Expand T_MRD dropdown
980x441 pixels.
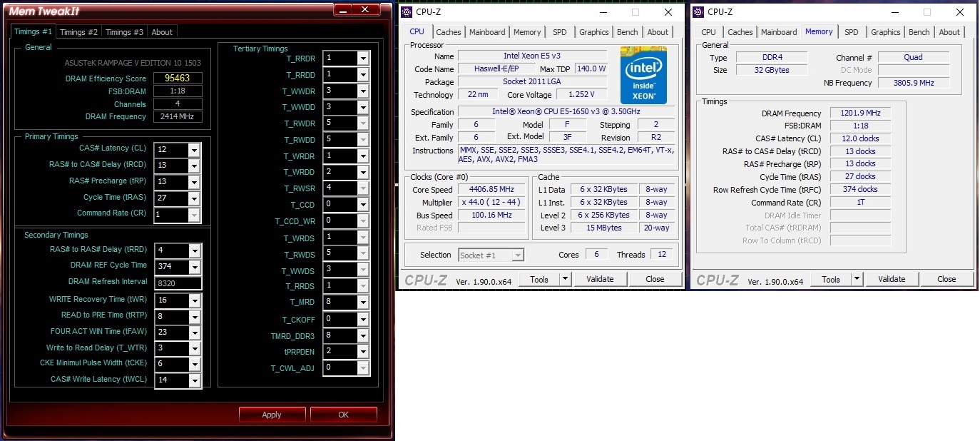pyautogui.click(x=363, y=303)
